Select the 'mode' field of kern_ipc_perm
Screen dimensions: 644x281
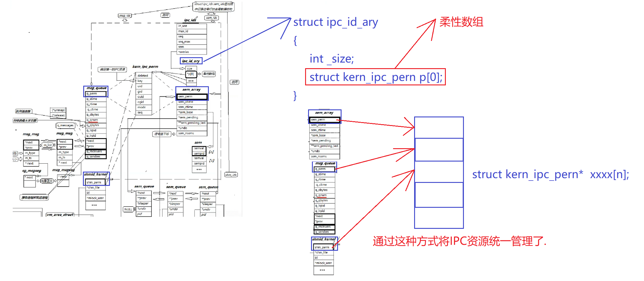pos(144,107)
